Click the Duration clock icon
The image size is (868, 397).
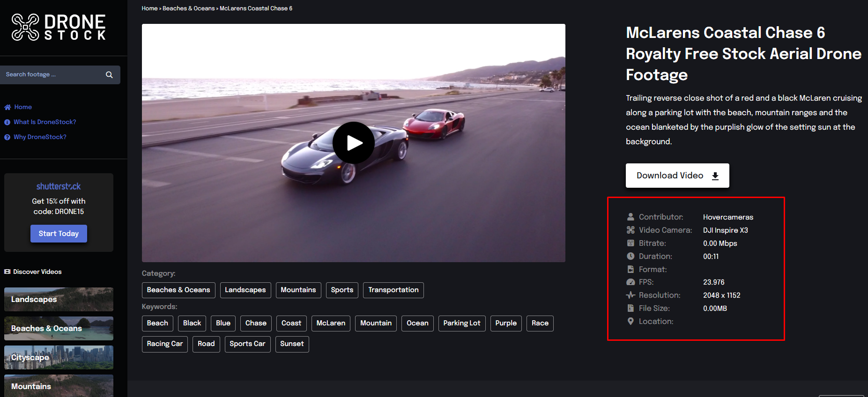tap(631, 256)
